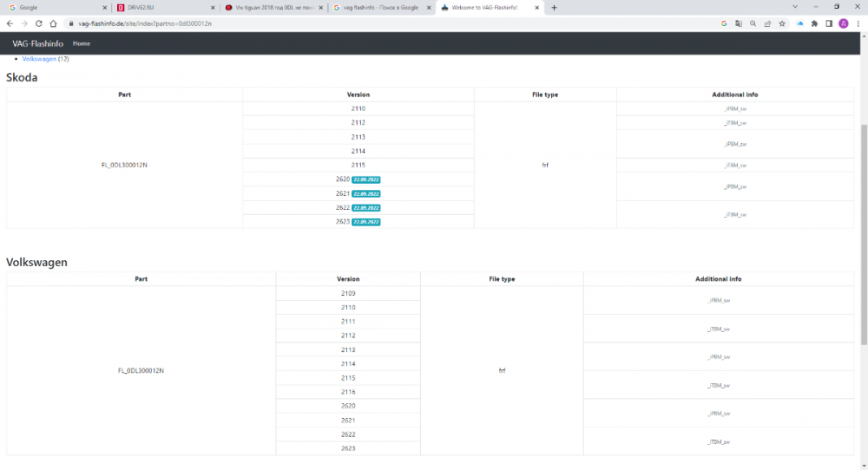
Task: Select the Volkswagen section heading
Action: (x=36, y=262)
